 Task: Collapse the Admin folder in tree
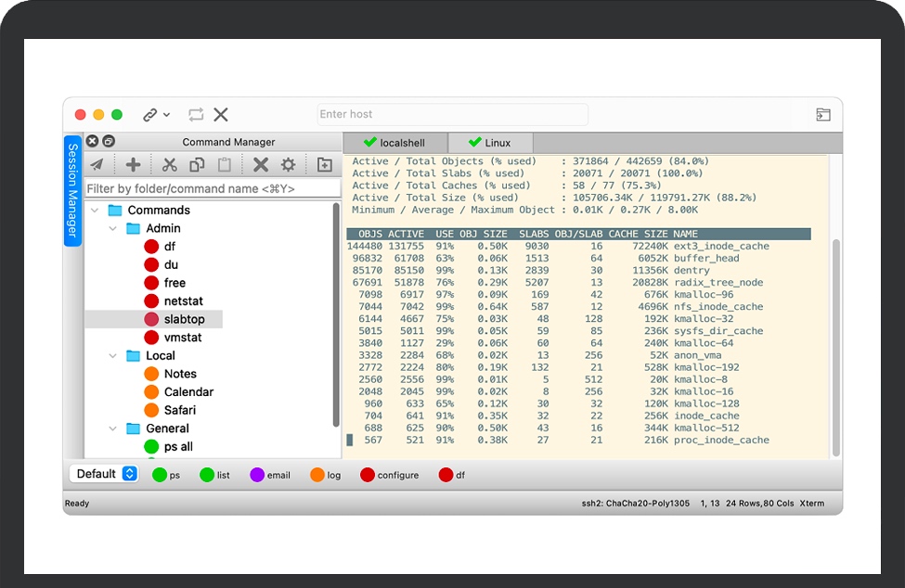click(113, 228)
